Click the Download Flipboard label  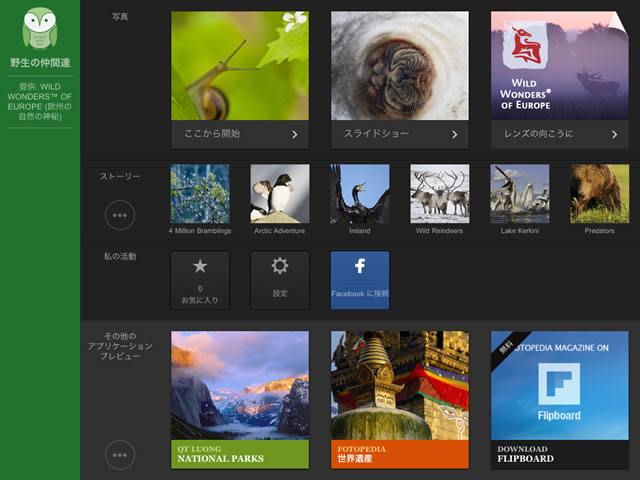(x=560, y=454)
